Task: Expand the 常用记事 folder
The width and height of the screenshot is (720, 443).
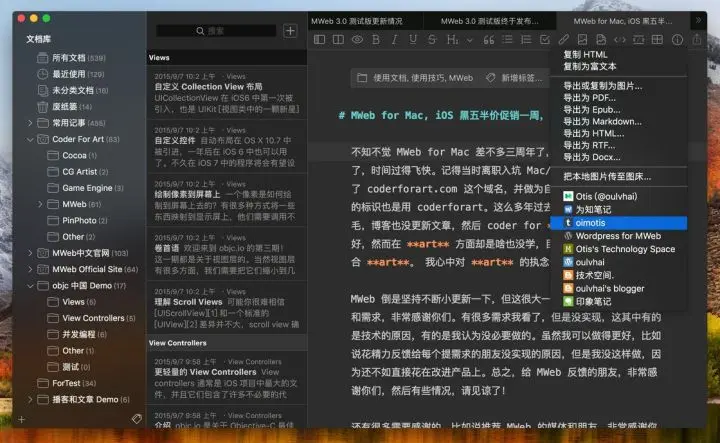Action: (30, 123)
